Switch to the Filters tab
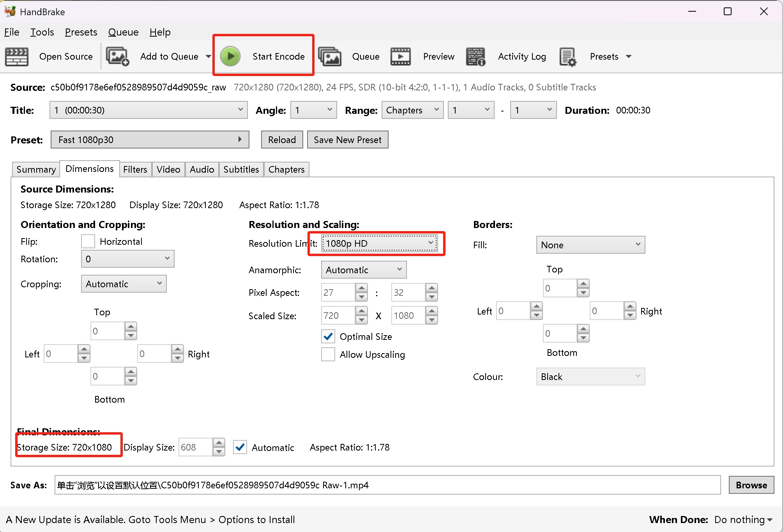 [x=135, y=170]
